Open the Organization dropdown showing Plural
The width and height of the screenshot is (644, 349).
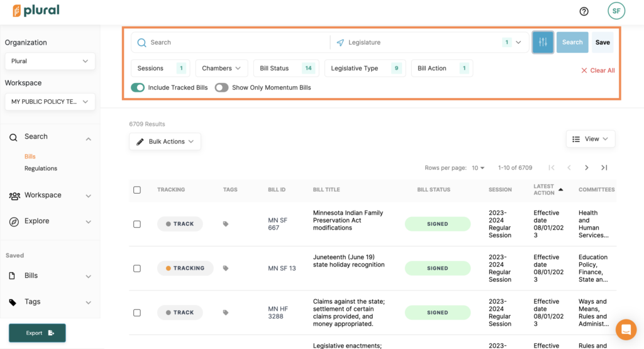coord(50,61)
